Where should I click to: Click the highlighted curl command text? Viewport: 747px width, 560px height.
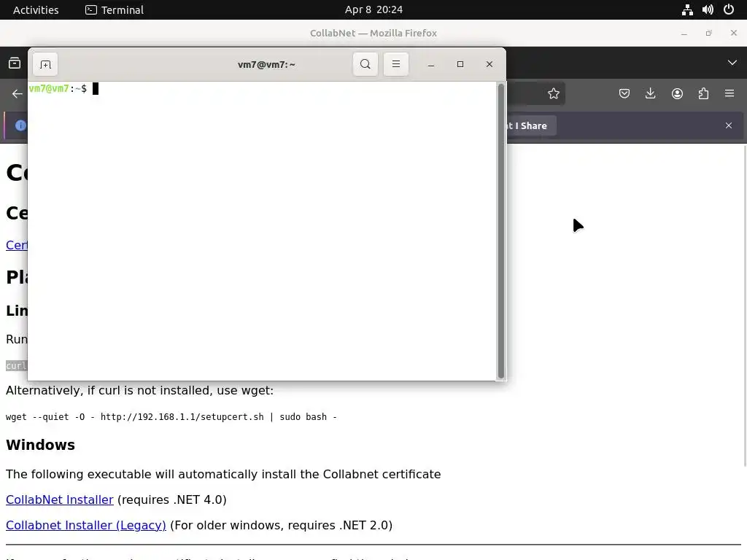pyautogui.click(x=17, y=366)
